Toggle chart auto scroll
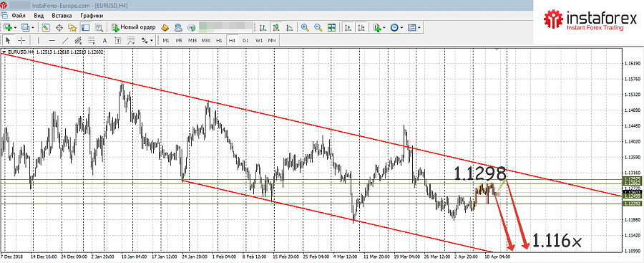The image size is (644, 263). click(348, 27)
